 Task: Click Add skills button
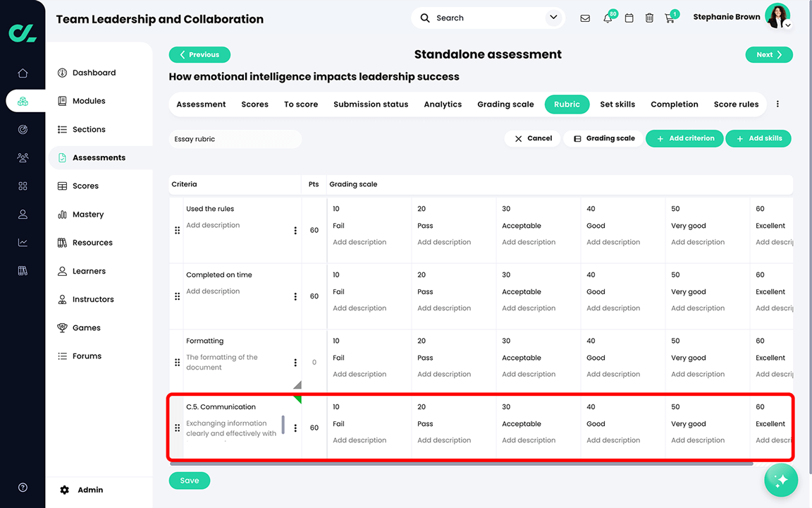(x=758, y=138)
